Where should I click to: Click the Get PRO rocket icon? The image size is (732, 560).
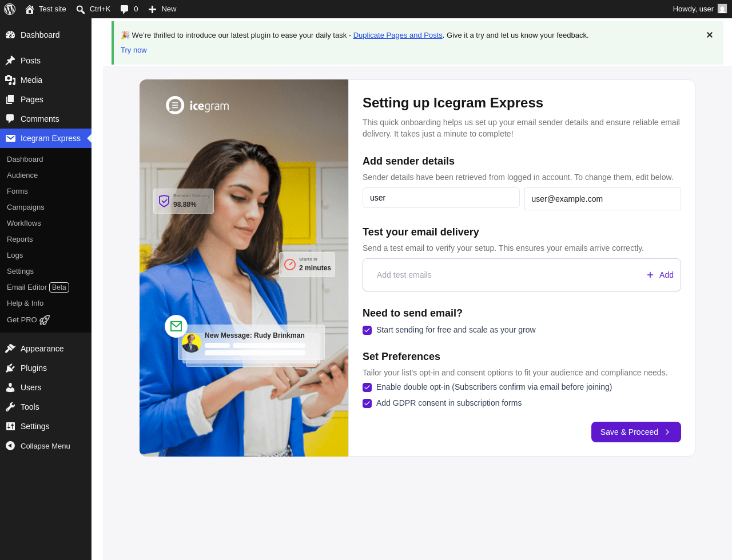(45, 320)
